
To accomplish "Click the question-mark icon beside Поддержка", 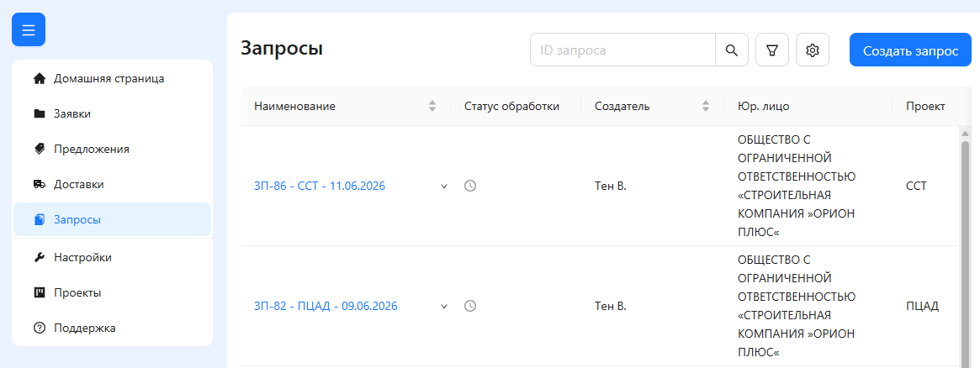I will click(40, 328).
